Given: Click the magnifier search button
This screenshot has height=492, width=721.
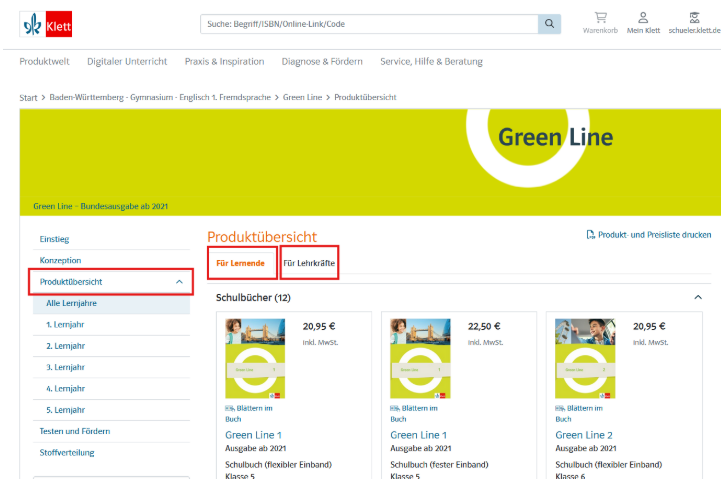Looking at the screenshot, I should pos(549,24).
